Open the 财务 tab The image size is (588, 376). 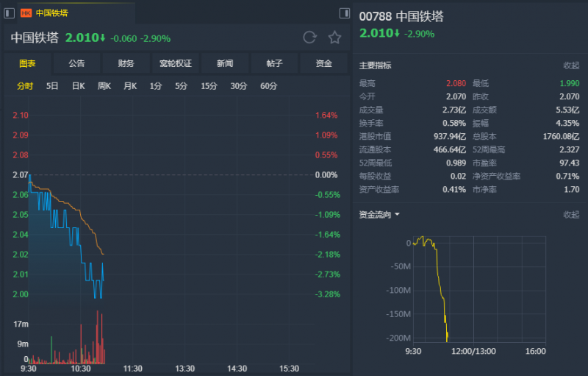[x=126, y=63]
